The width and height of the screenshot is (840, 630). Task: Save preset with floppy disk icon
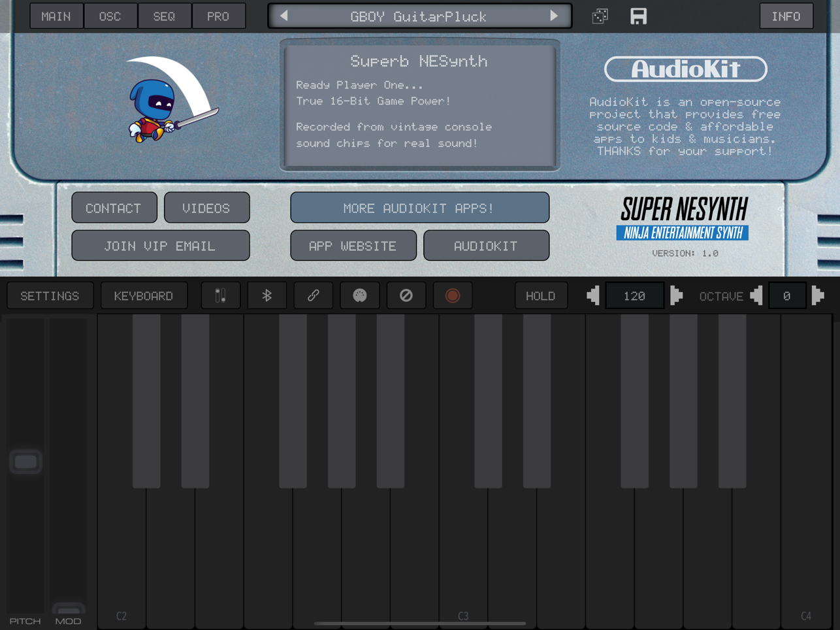click(638, 16)
